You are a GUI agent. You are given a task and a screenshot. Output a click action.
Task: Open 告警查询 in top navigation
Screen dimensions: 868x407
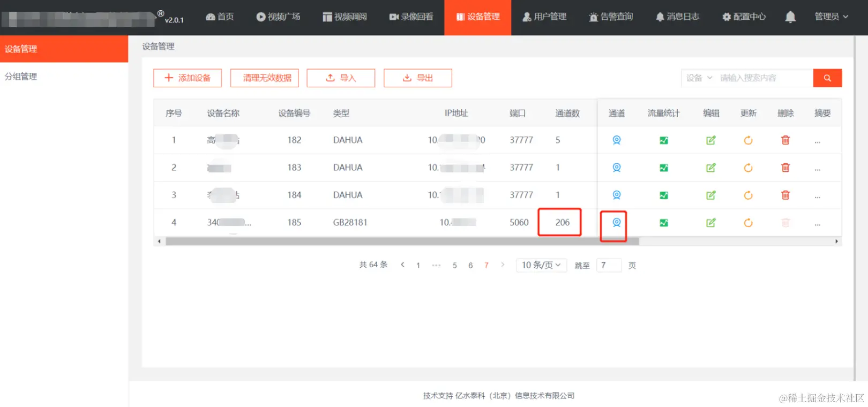611,17
